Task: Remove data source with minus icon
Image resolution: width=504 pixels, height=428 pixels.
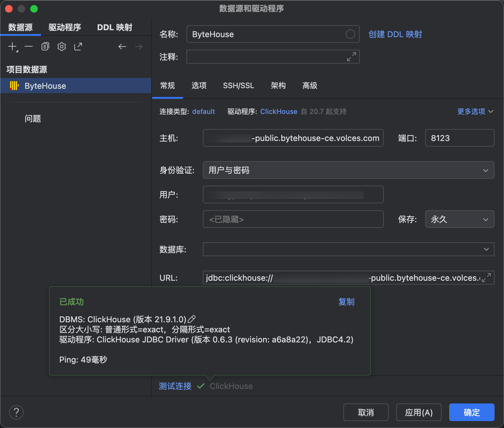Action: tap(29, 47)
